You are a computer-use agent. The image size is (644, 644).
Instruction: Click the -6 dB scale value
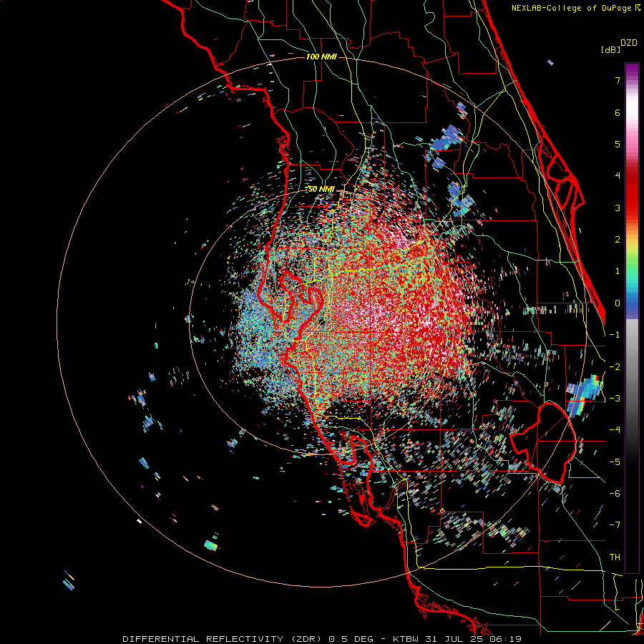click(615, 494)
